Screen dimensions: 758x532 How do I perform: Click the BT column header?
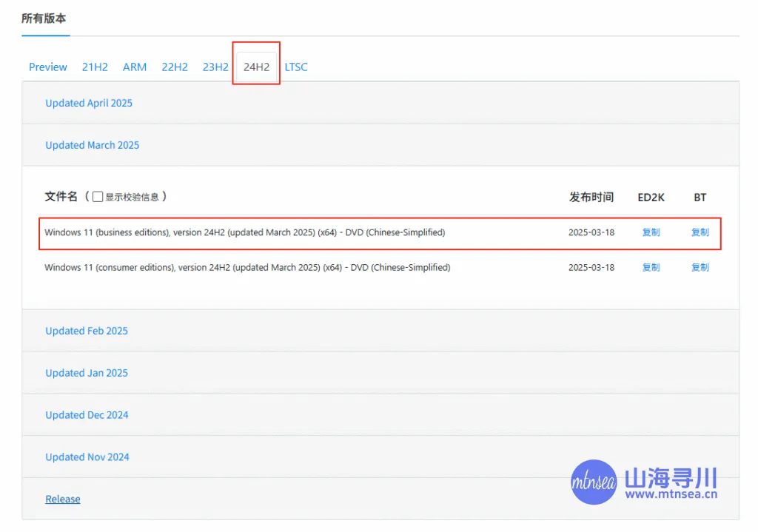(x=700, y=198)
